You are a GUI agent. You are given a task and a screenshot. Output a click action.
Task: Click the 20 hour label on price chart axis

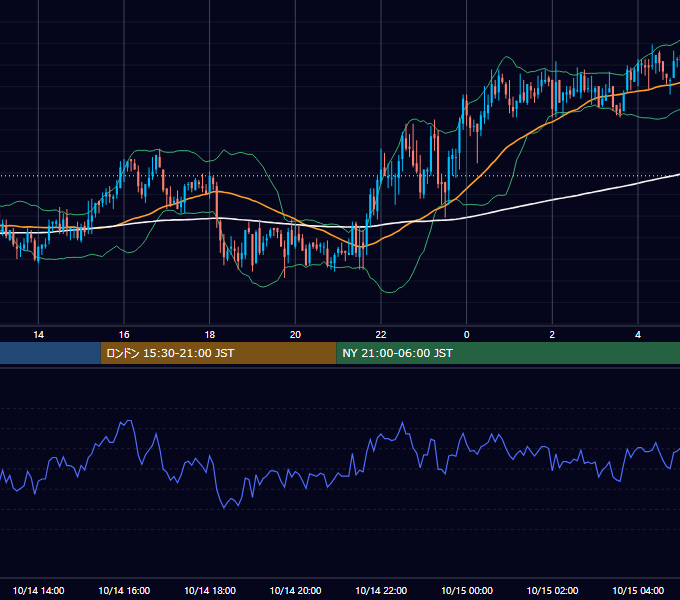295,335
